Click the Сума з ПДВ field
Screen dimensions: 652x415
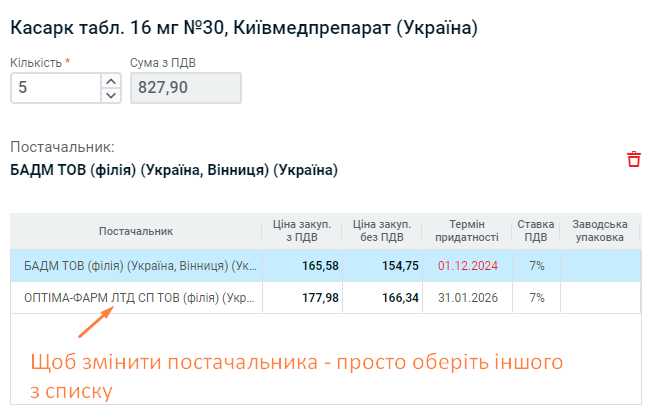[x=186, y=88]
